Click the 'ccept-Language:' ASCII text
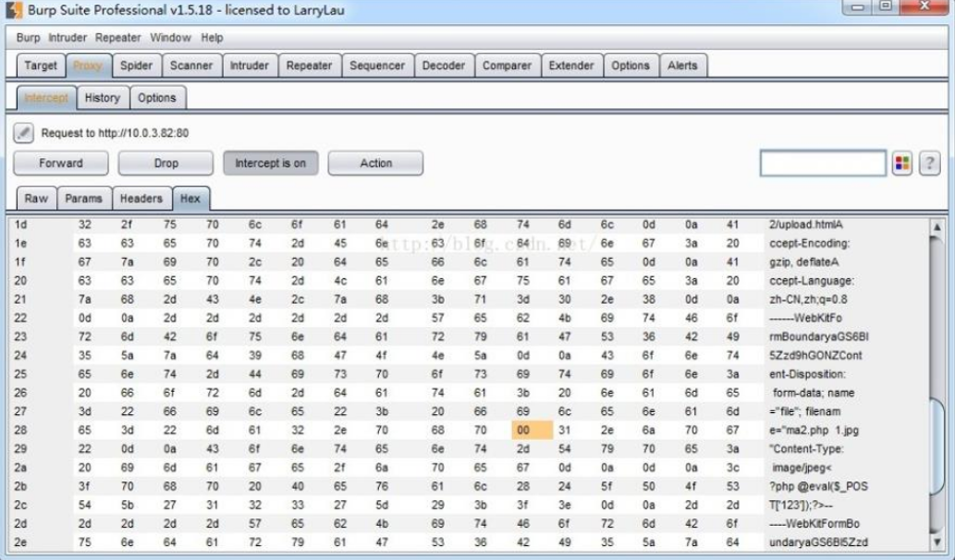955x560 pixels. (812, 281)
